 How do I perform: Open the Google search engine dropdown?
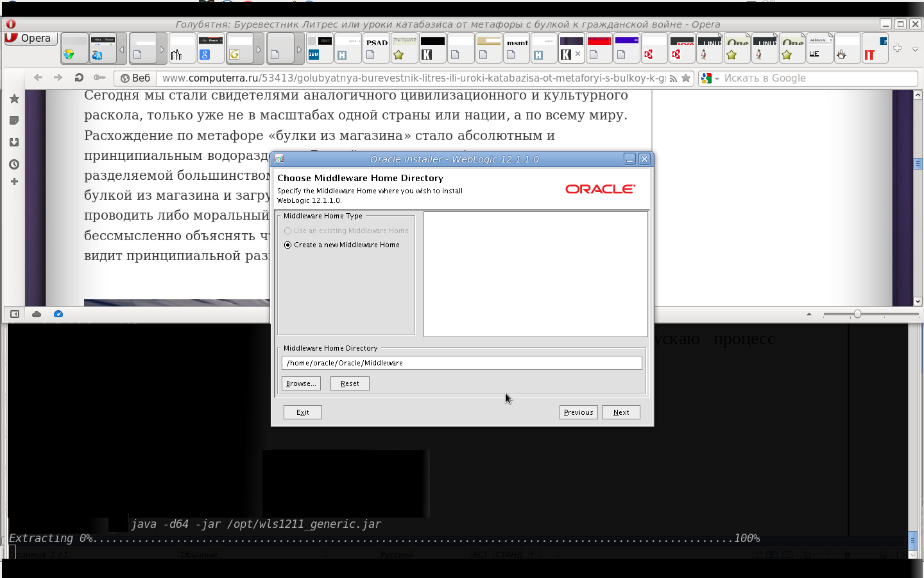point(710,78)
